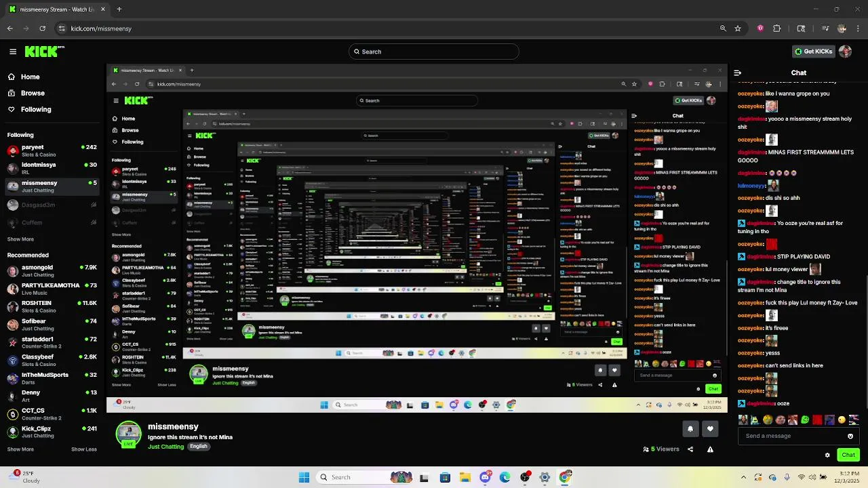868x488 pixels.
Task: Open the pink shield extension icon
Action: tap(760, 28)
